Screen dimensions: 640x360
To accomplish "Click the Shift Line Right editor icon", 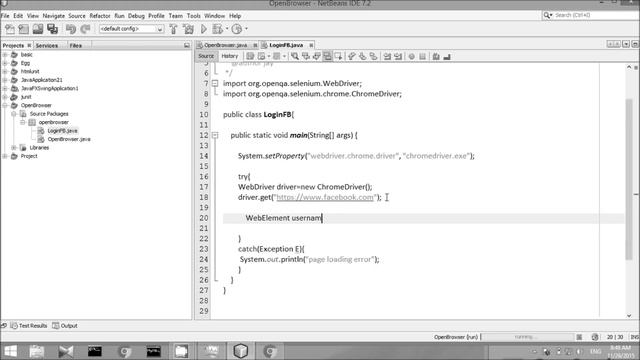I will click(398, 56).
